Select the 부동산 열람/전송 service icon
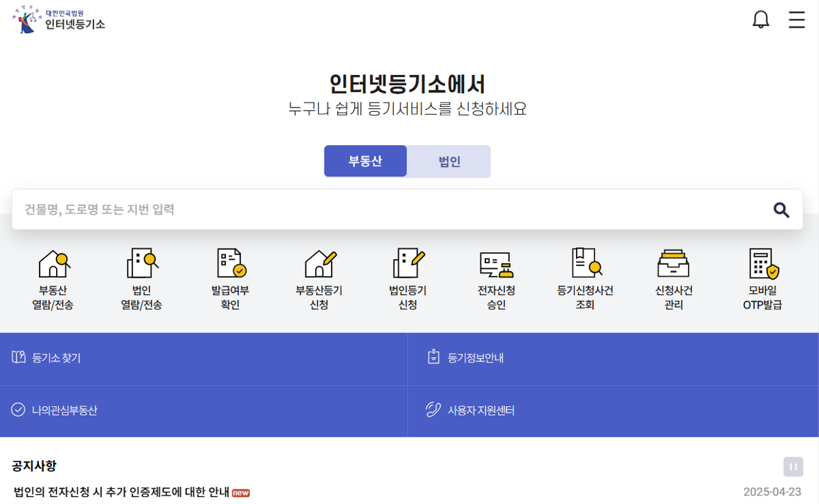819x504 pixels. [54, 277]
